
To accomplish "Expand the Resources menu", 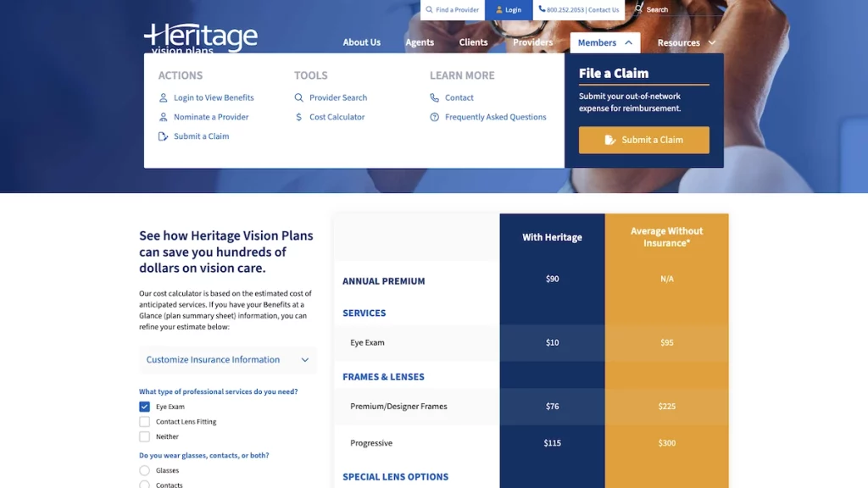I will click(687, 42).
